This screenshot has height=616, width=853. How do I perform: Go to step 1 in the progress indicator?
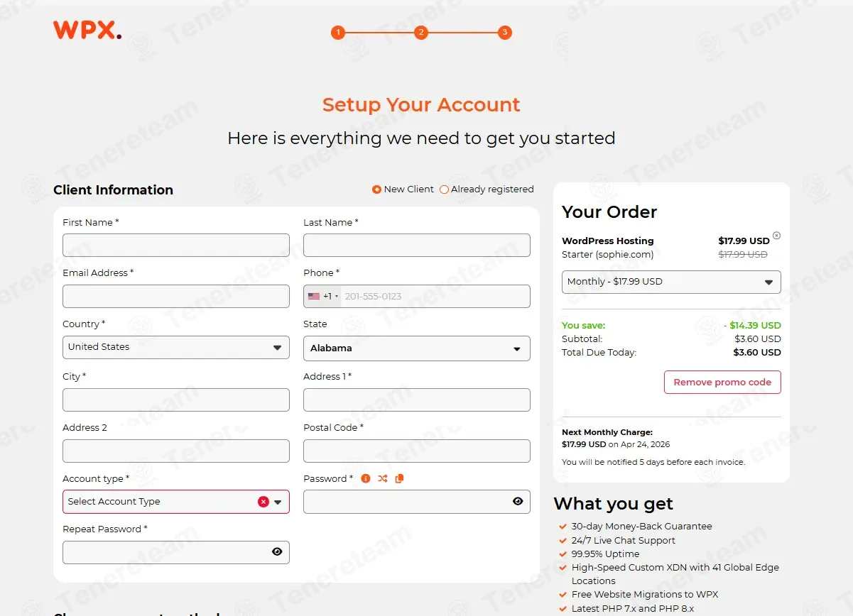337,33
